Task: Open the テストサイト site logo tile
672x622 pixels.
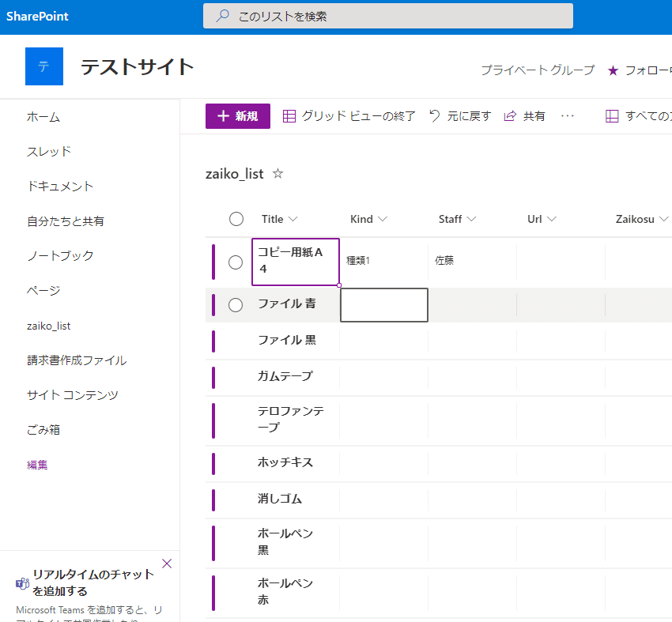Action: 43,66
